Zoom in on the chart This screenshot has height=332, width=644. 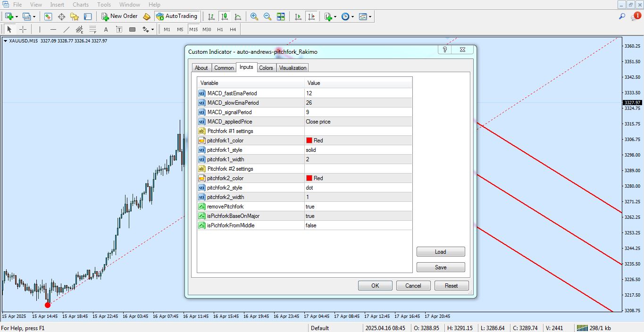tap(254, 17)
